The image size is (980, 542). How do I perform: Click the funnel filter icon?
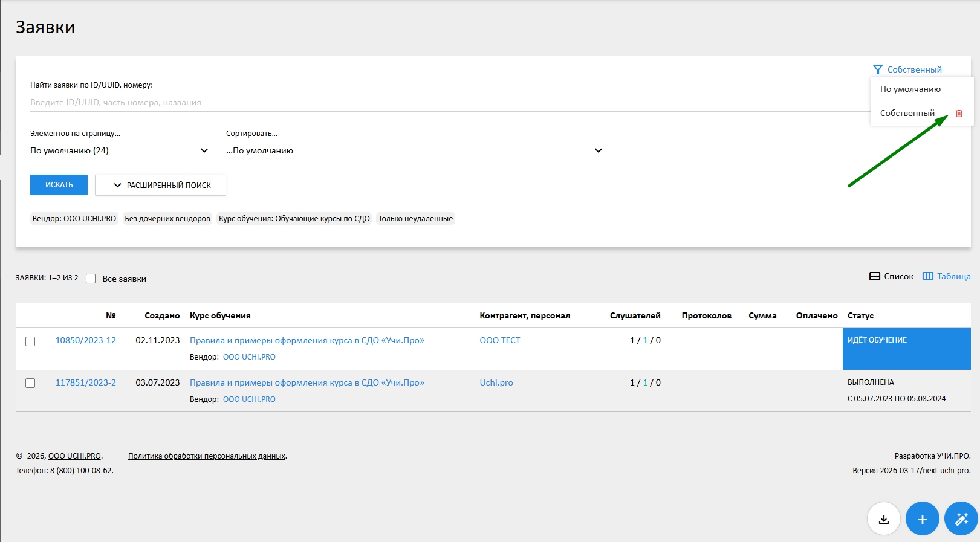tap(878, 69)
